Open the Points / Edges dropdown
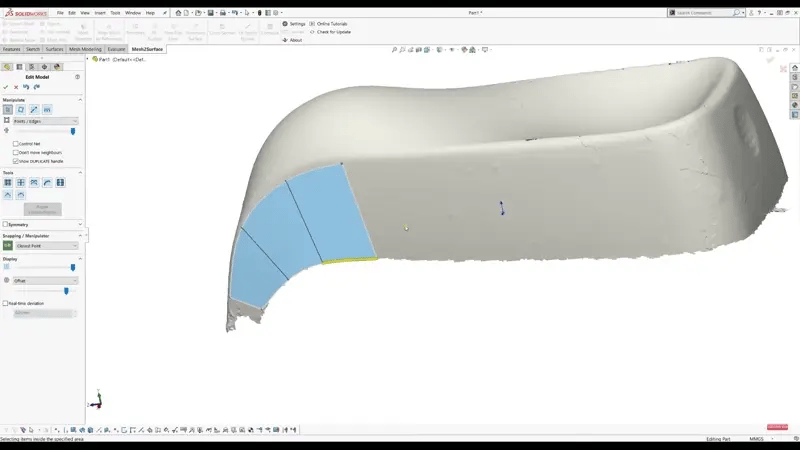 45,121
